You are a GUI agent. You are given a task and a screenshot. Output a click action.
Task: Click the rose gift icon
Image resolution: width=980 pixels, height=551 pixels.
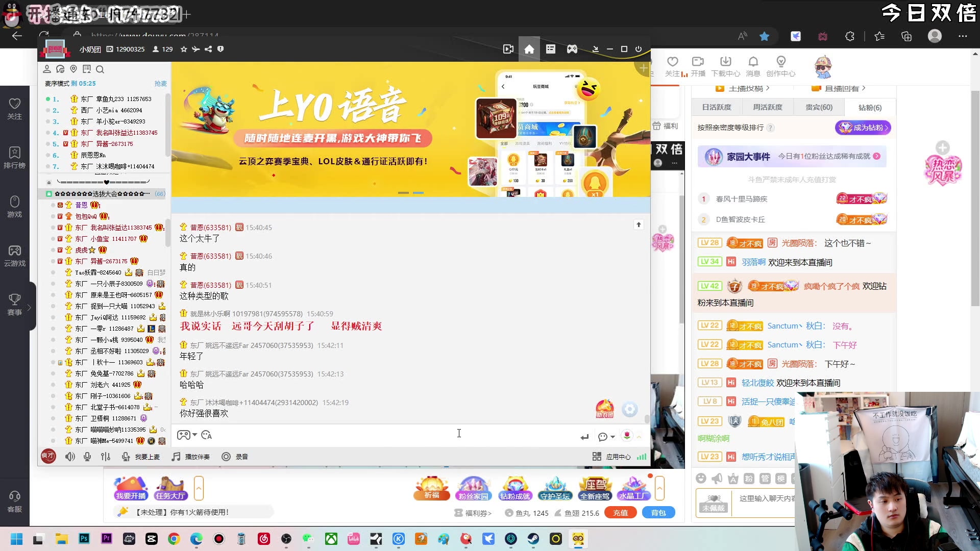[x=627, y=435]
